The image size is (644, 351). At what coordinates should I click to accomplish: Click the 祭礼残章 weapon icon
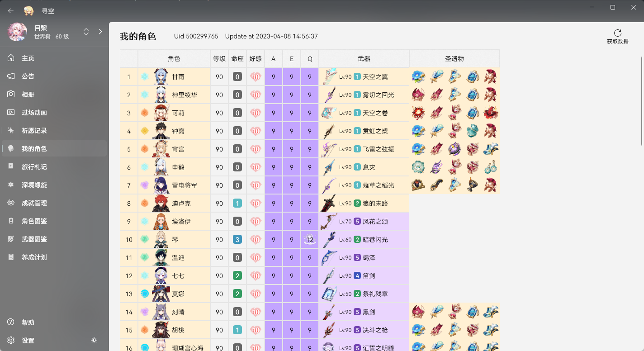[x=329, y=294]
